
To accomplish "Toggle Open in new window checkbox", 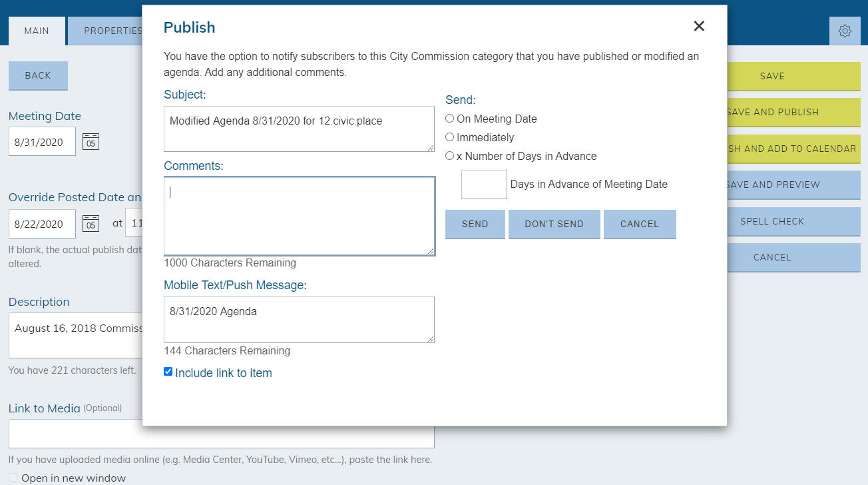I will (x=13, y=478).
